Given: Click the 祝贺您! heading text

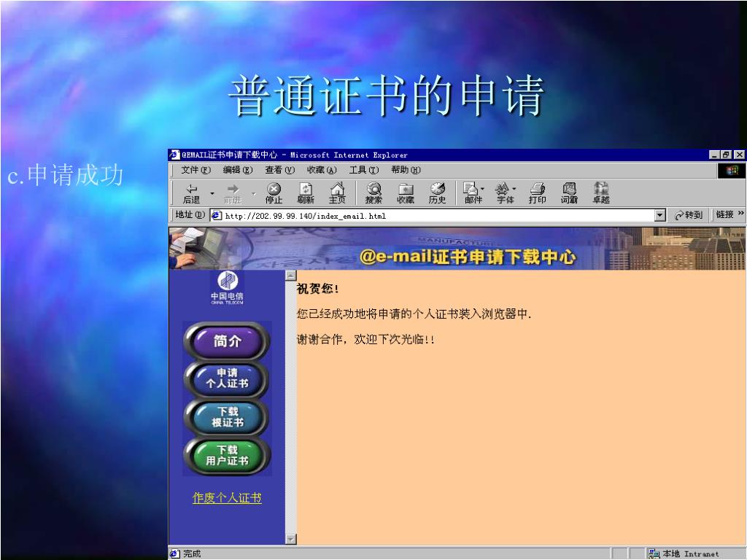Looking at the screenshot, I should pyautogui.click(x=318, y=289).
